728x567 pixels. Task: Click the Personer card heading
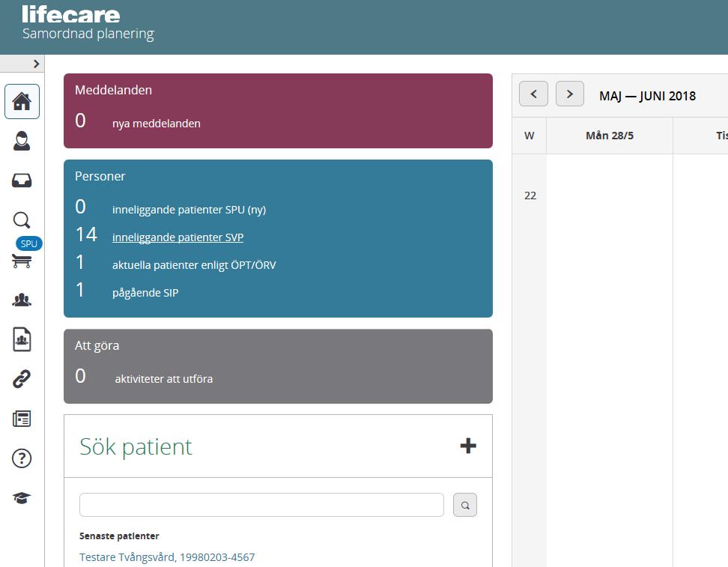pos(100,177)
